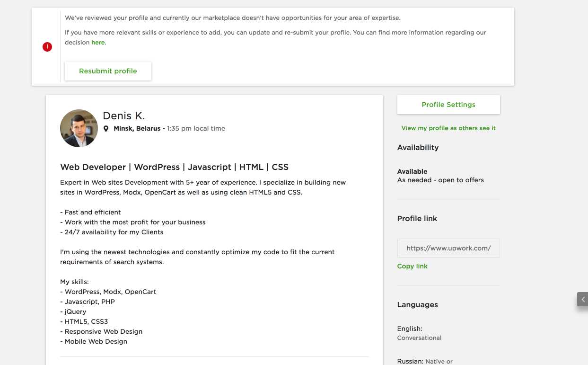View my profile as others see it
The height and width of the screenshot is (365, 588).
point(448,128)
